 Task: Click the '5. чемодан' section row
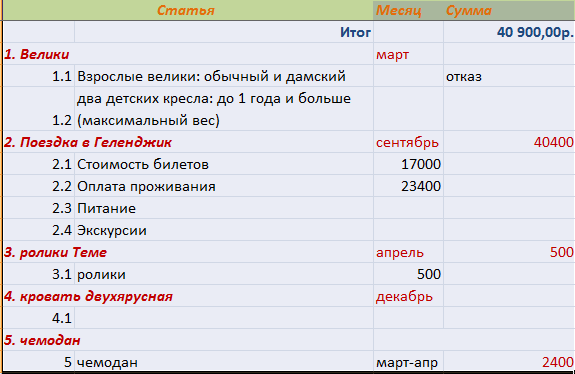[188, 340]
